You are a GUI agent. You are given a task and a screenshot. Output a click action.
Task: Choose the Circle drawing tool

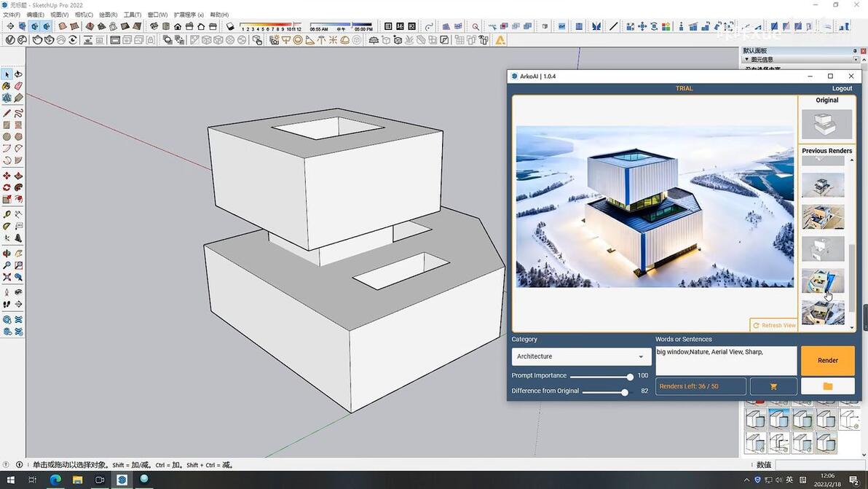7,136
